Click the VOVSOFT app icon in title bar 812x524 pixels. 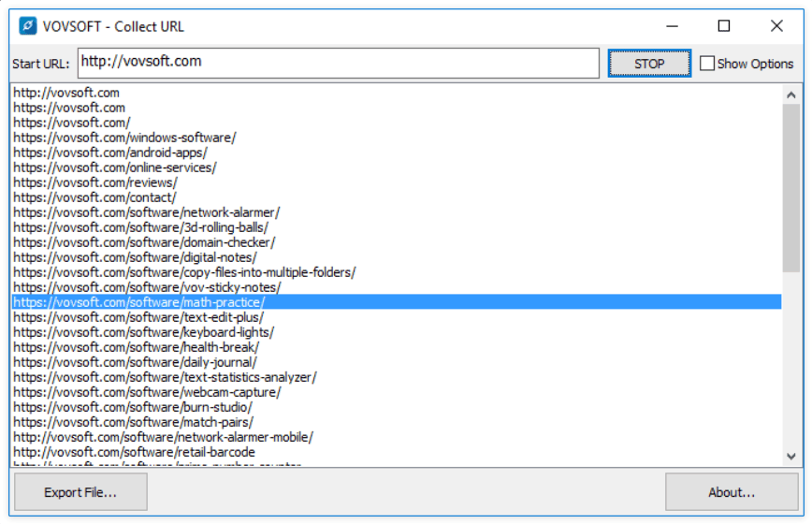[27, 26]
